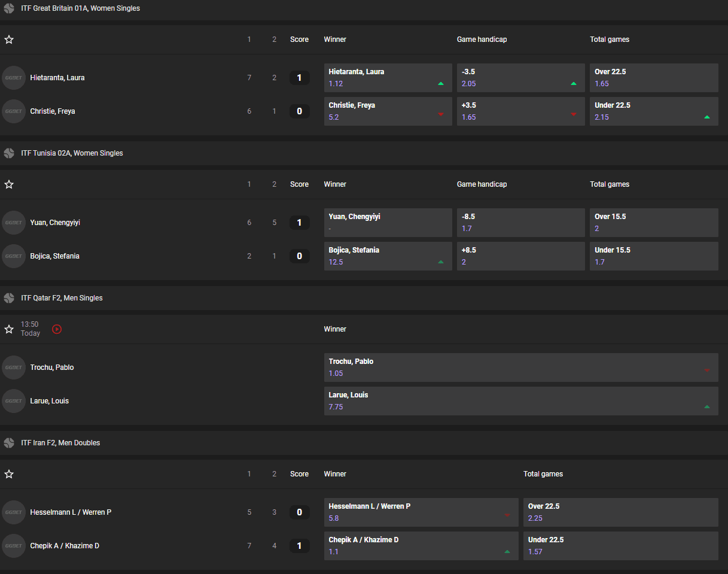Select the +3.5 game handicap at 1.65
728x574 pixels.
521,111
